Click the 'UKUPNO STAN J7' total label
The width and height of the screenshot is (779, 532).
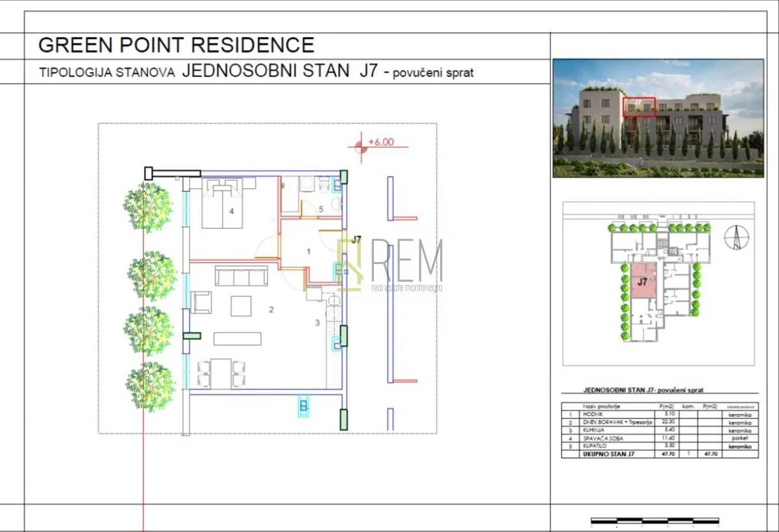tap(608, 455)
